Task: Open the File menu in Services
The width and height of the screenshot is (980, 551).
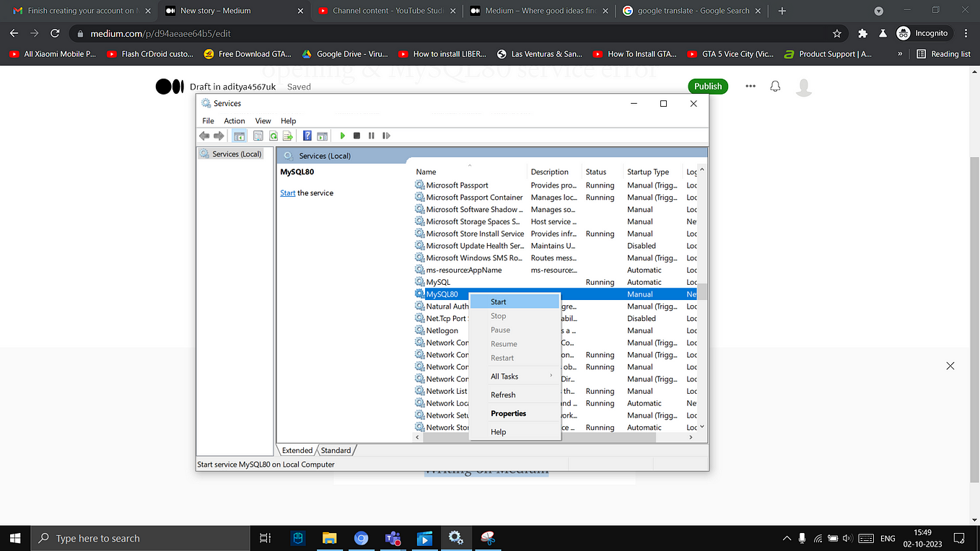Action: click(208, 120)
